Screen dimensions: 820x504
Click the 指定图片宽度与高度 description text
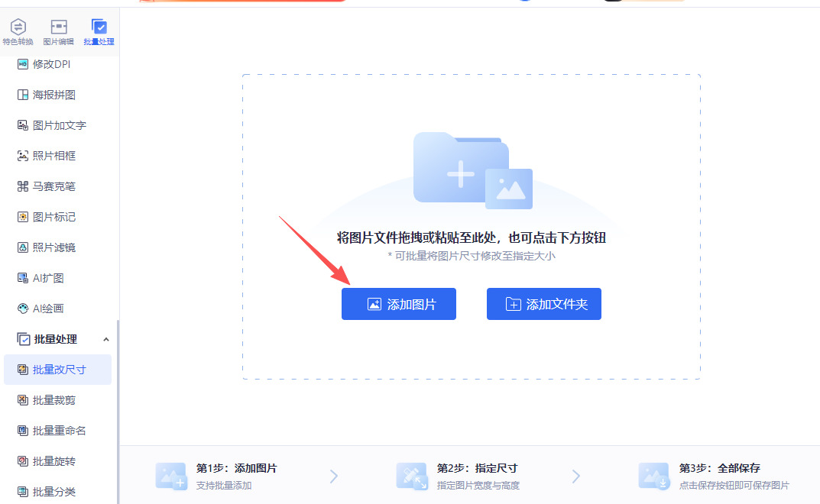coord(478,486)
